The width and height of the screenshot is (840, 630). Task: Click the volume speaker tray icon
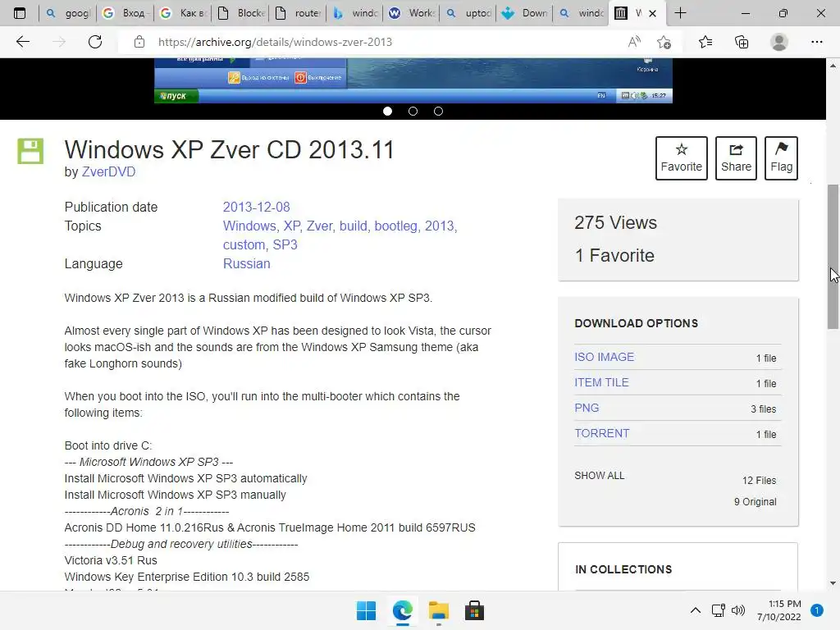click(x=738, y=610)
